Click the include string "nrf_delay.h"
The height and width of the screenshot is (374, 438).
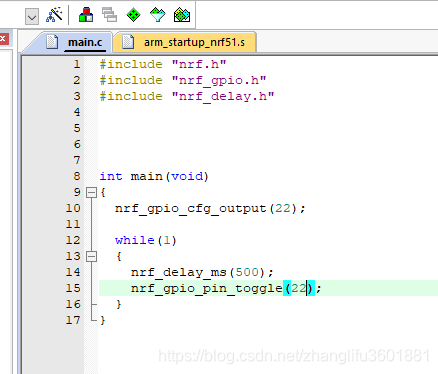(x=223, y=97)
